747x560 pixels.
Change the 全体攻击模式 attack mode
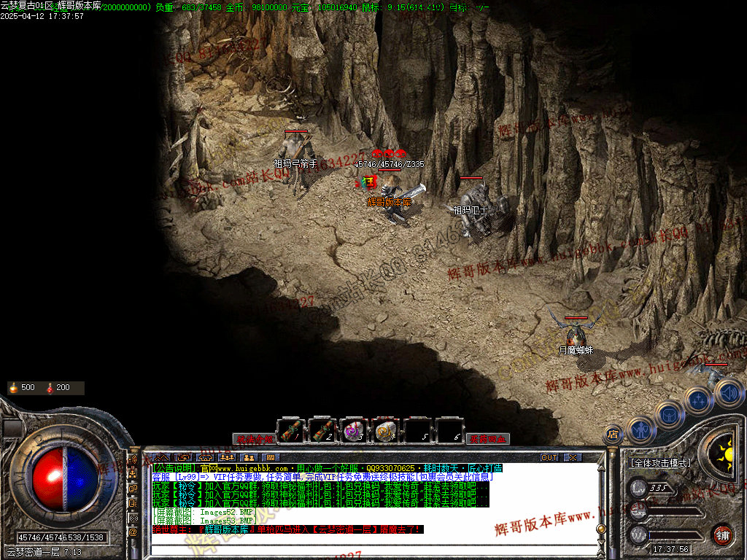pos(659,463)
